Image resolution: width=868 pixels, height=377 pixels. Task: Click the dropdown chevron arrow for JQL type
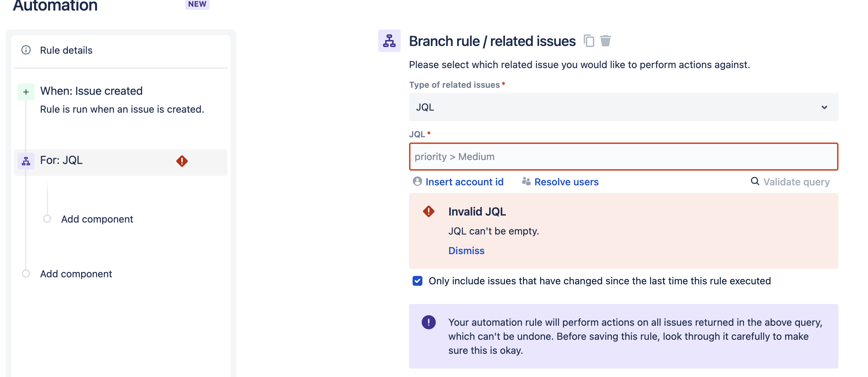coord(824,107)
